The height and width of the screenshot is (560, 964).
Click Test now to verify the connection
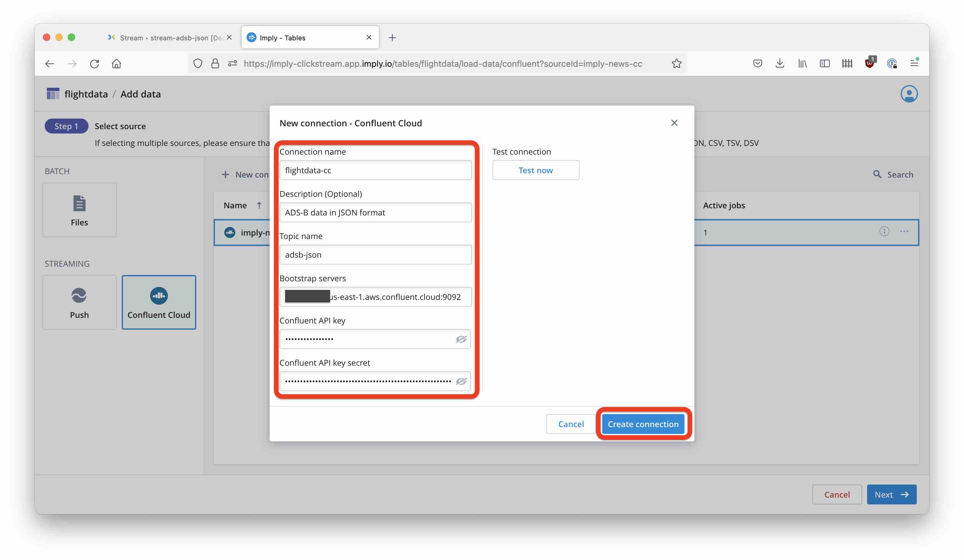[x=535, y=170]
